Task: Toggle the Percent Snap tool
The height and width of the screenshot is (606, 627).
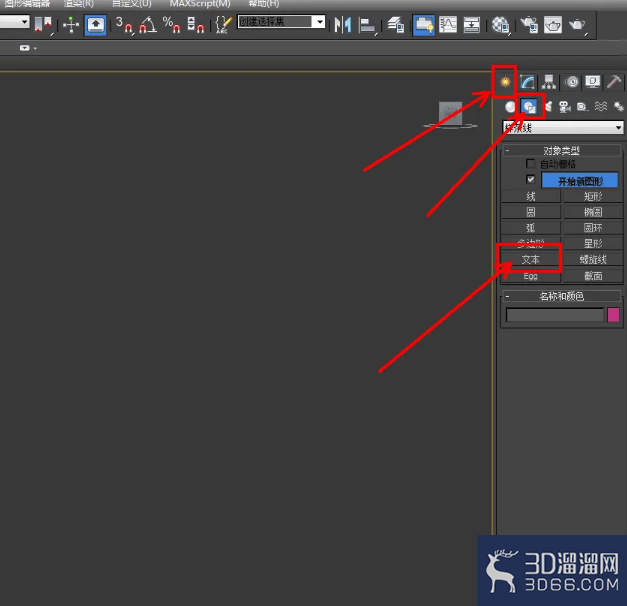Action: click(171, 25)
